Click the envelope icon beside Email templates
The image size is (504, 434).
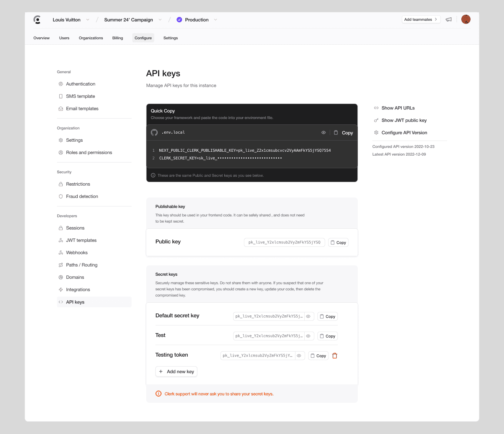tap(61, 109)
